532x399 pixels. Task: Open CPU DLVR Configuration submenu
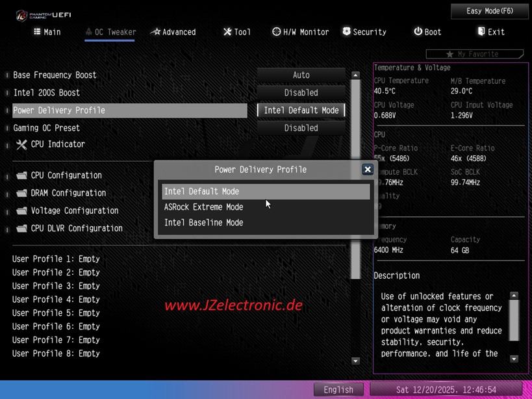[x=77, y=228]
